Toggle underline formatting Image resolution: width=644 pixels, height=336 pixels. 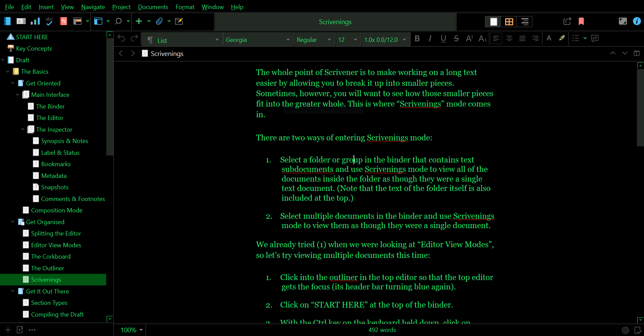[443, 39]
